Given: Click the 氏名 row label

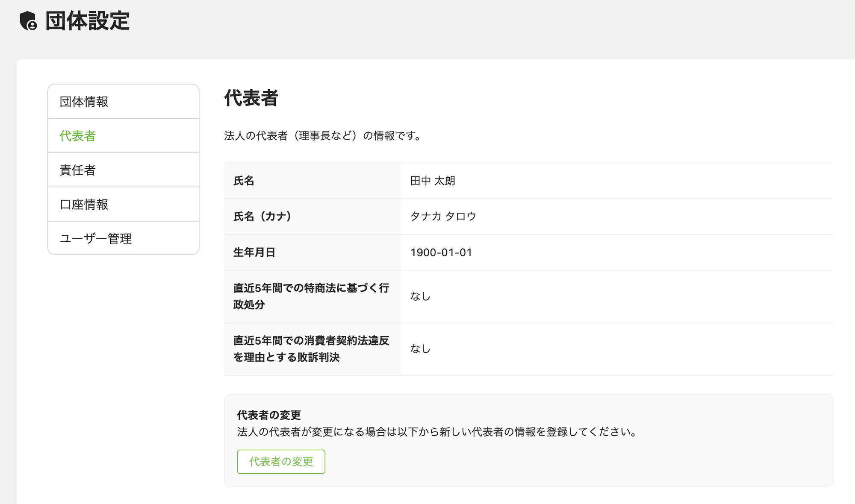Looking at the screenshot, I should 244,181.
